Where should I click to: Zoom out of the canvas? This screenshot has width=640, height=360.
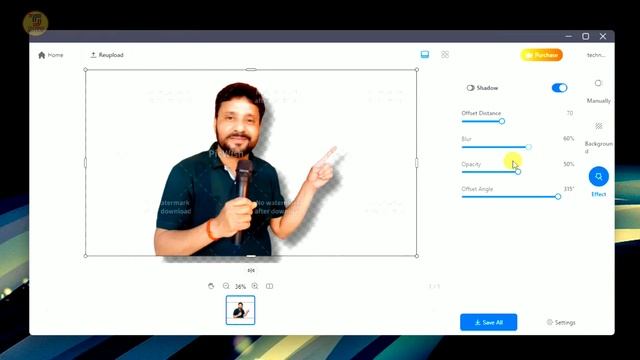(x=226, y=286)
